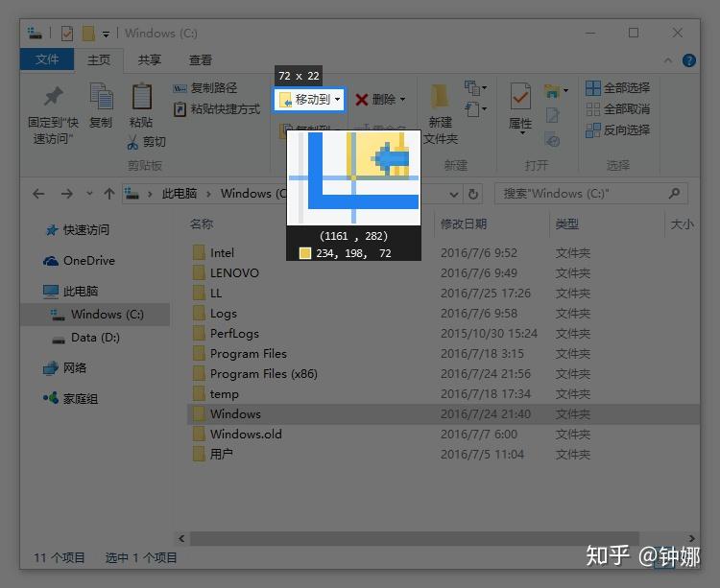The image size is (720, 588).
Task: Click the 属性 properties checkmark icon
Action: (x=520, y=97)
